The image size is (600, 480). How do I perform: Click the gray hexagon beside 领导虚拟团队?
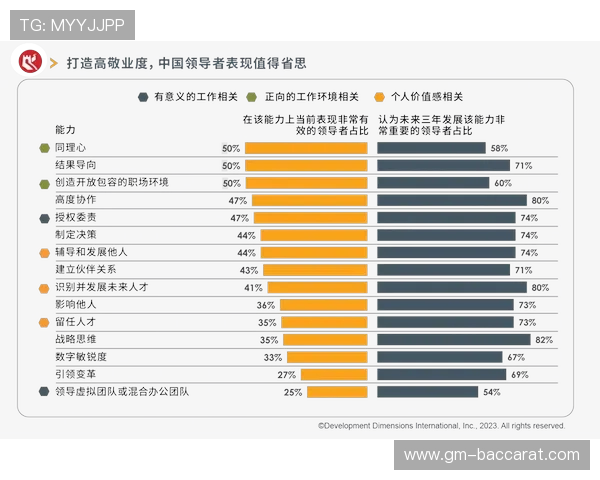[x=44, y=391]
